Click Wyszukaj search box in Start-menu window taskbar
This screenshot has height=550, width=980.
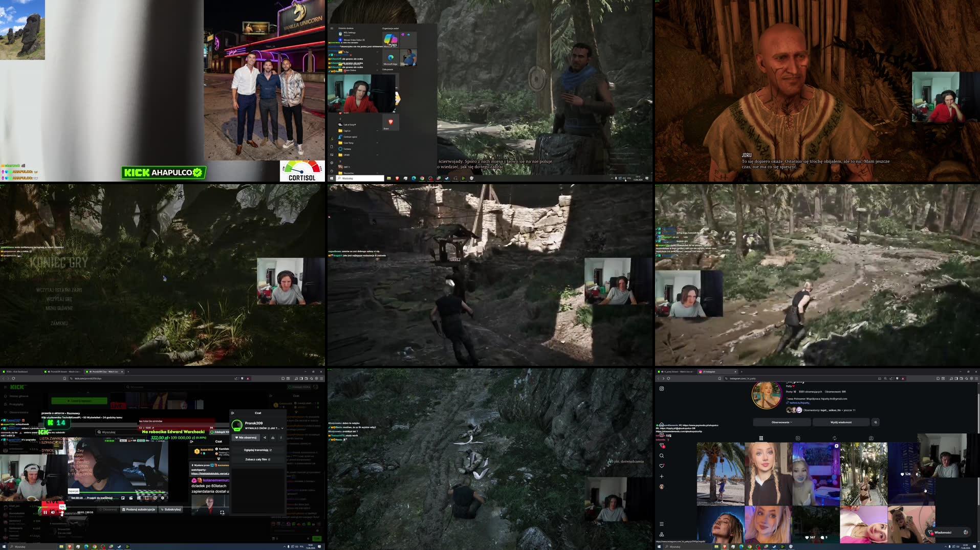pyautogui.click(x=360, y=179)
